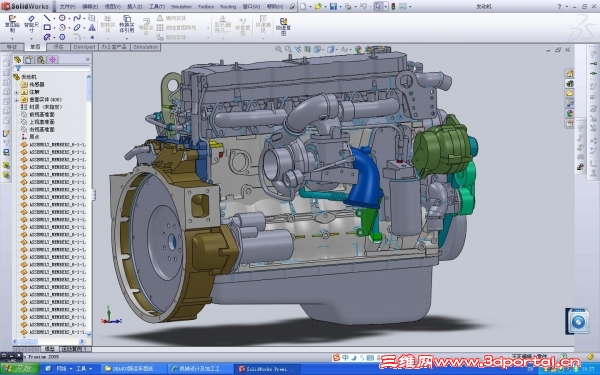The width and height of the screenshot is (600, 375).
Task: Select the Line sketch tool
Action: 47,18
